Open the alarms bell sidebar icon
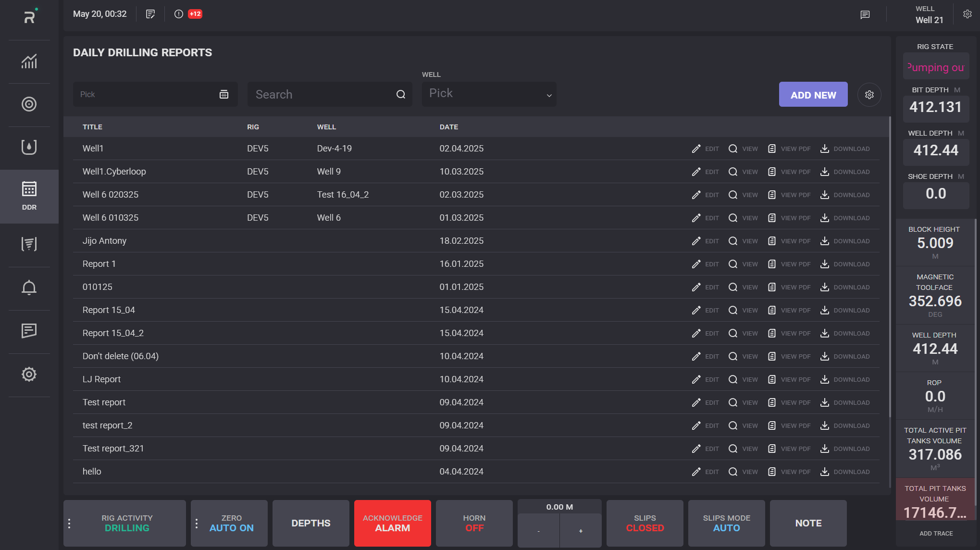Image resolution: width=980 pixels, height=550 pixels. click(x=29, y=287)
